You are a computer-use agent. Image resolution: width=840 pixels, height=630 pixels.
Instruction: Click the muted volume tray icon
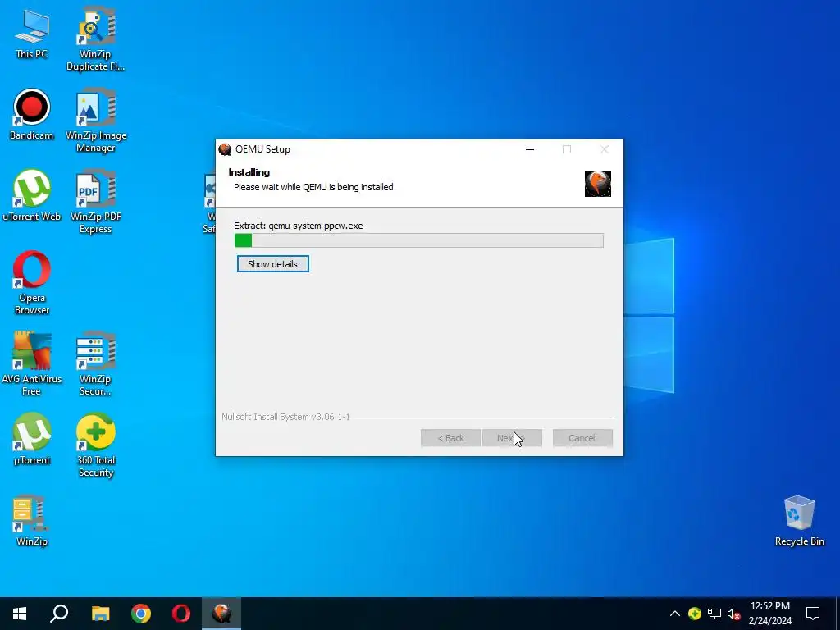[x=734, y=614]
